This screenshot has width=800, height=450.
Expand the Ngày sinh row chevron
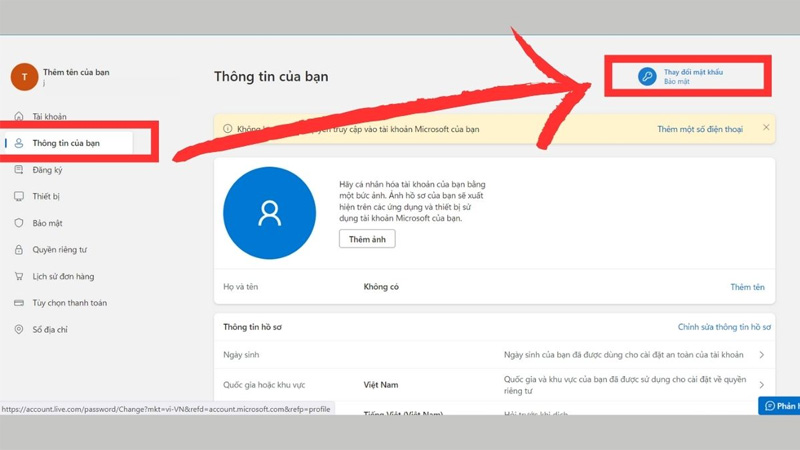tap(761, 355)
